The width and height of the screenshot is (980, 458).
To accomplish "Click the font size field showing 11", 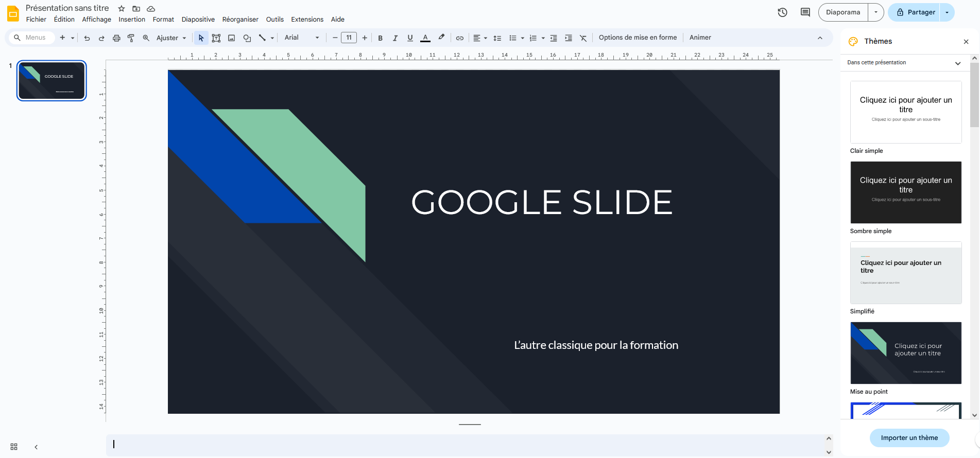I will (349, 38).
